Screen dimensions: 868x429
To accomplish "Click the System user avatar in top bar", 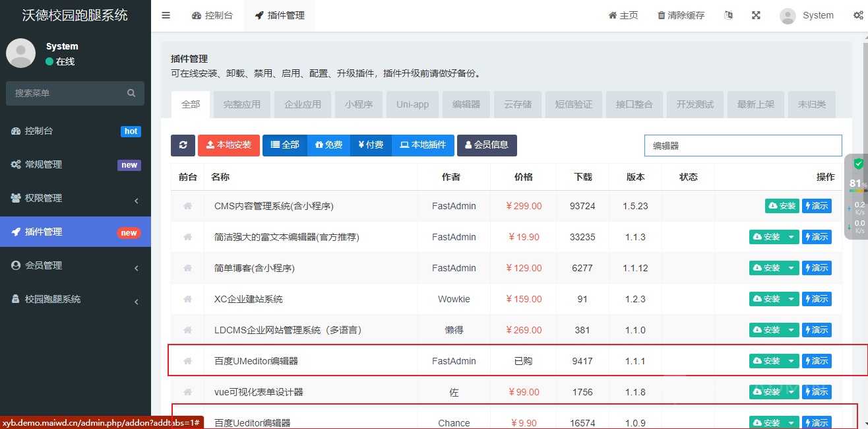I will tap(788, 16).
